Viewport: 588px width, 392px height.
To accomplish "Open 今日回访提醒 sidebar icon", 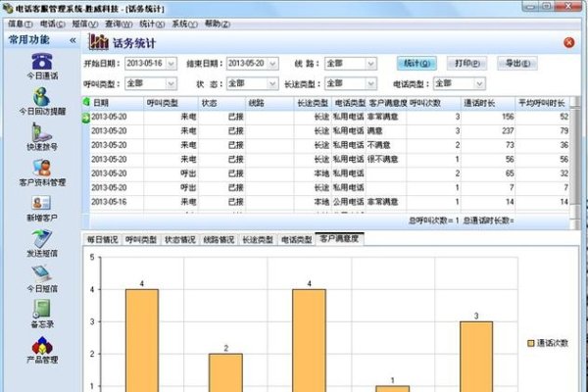I will (x=41, y=97).
